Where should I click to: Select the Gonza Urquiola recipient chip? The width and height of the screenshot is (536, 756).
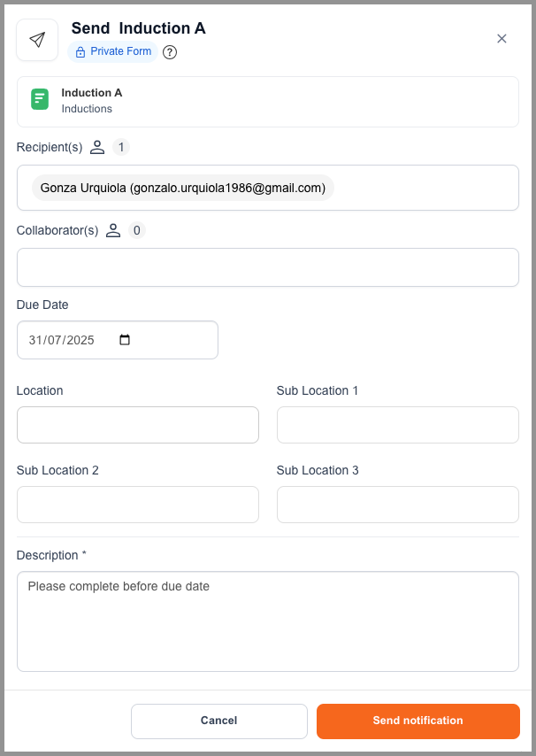click(183, 188)
